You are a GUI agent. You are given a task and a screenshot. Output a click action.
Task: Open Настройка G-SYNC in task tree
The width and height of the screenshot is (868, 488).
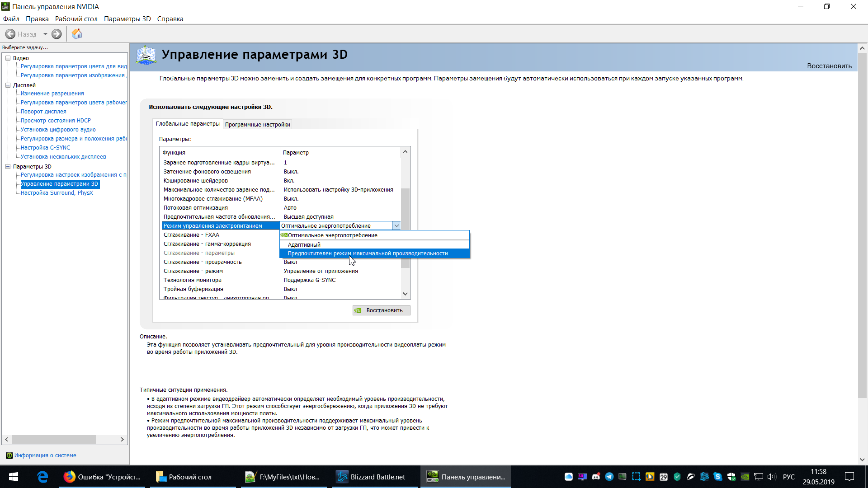point(45,148)
